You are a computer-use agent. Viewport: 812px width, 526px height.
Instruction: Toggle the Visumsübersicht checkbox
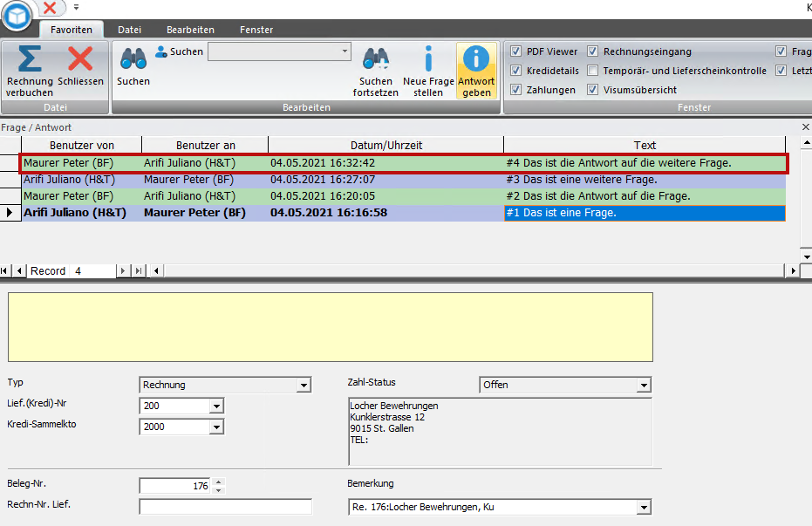(593, 90)
